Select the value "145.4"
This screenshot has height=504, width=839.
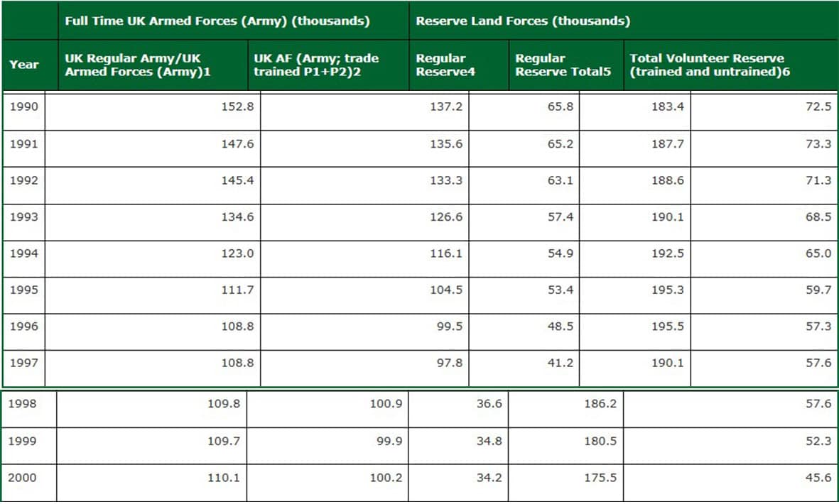tap(237, 180)
